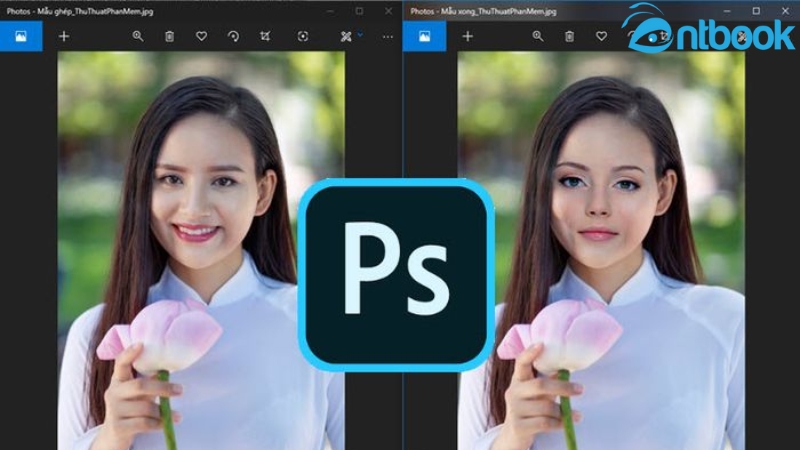This screenshot has width=800, height=450.
Task: Open Edit & Create in Mẫu ghép window
Action: click(x=346, y=36)
